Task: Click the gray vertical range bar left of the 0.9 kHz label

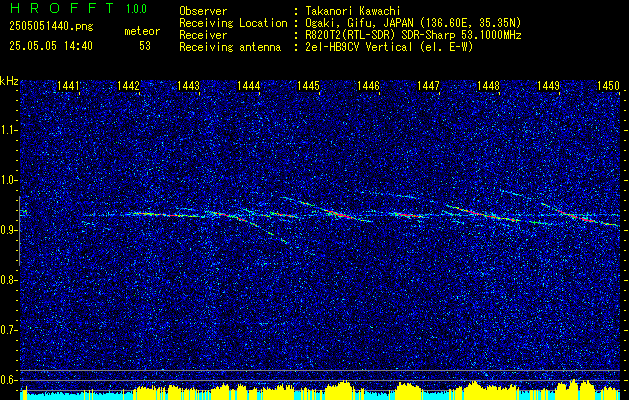Action: pos(19,231)
